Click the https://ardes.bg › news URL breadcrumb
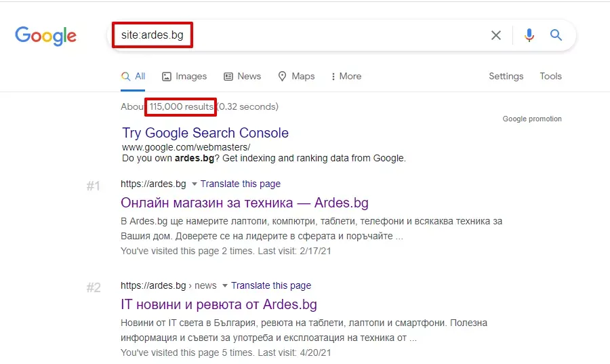Screen dimensions: 610x364 point(169,285)
